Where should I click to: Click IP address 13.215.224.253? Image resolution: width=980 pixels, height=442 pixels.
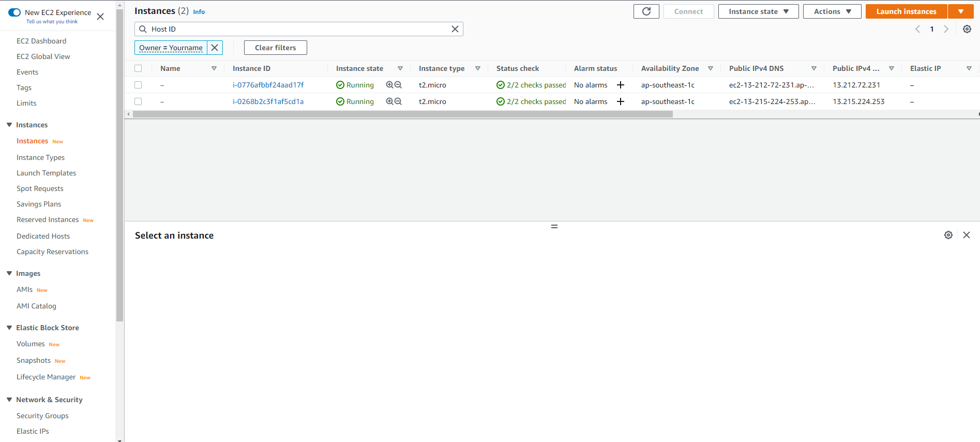tap(858, 101)
